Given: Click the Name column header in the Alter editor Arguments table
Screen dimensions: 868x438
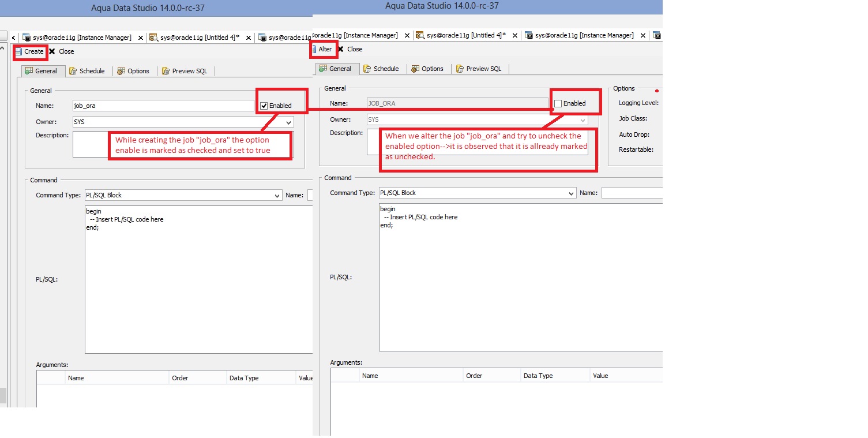Looking at the screenshot, I should click(x=411, y=376).
